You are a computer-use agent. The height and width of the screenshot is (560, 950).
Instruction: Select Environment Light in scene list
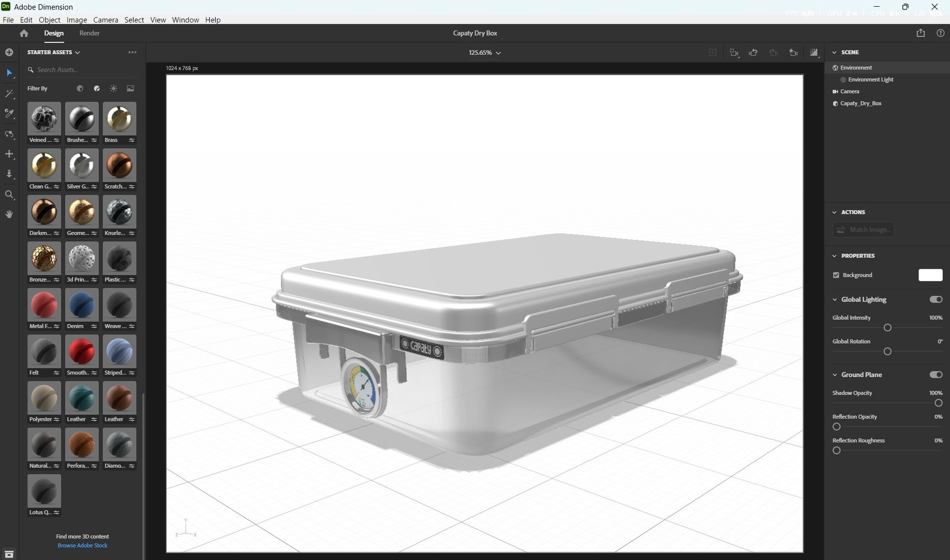[x=871, y=80]
